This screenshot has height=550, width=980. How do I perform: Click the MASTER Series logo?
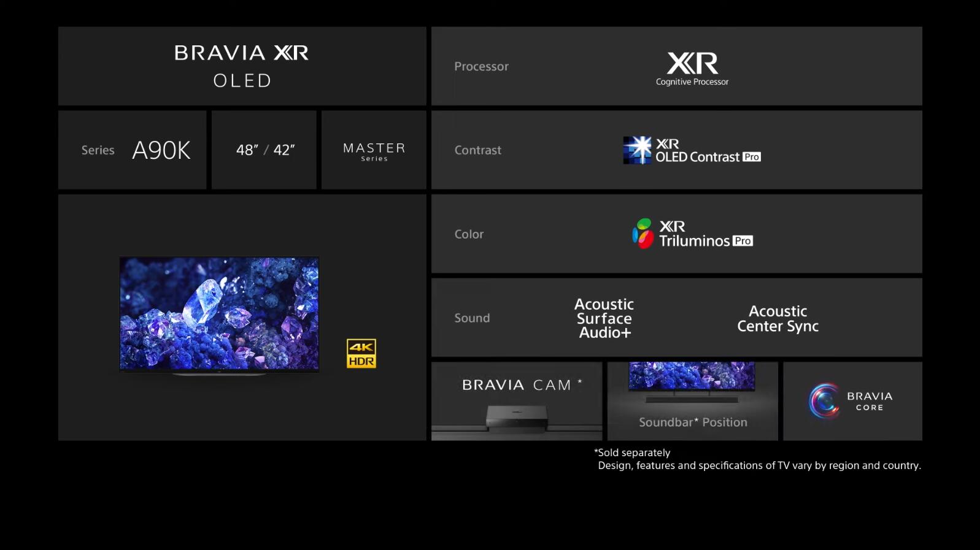pos(374,151)
